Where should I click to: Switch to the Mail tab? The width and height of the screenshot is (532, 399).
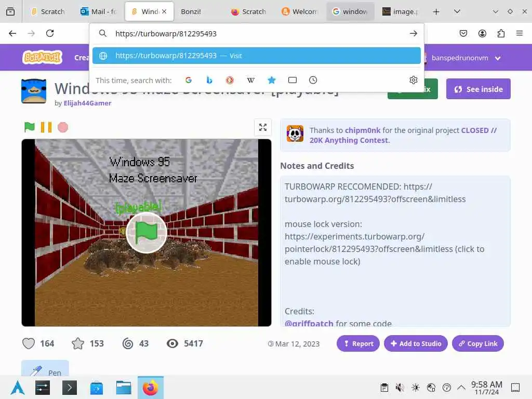[98, 11]
